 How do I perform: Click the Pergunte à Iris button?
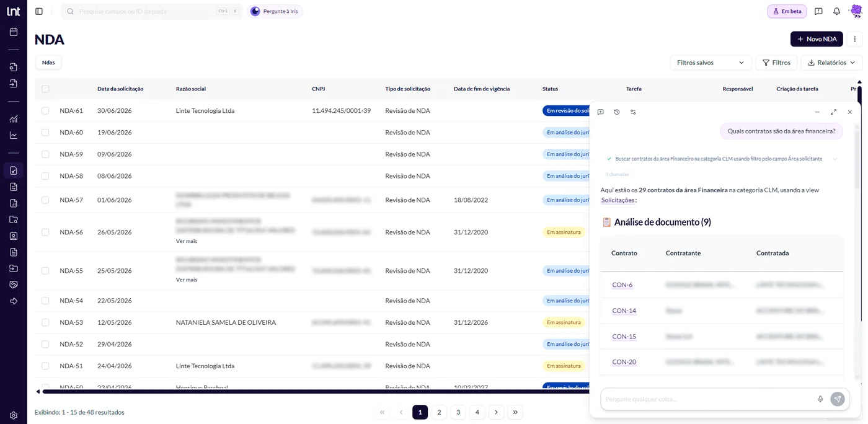click(x=275, y=11)
